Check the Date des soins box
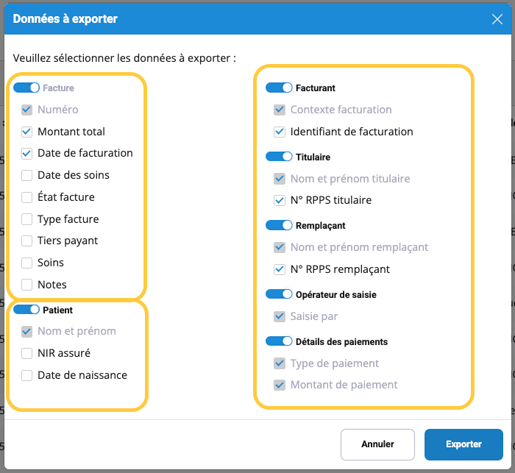Viewport: 515px width, 473px height. (27, 175)
